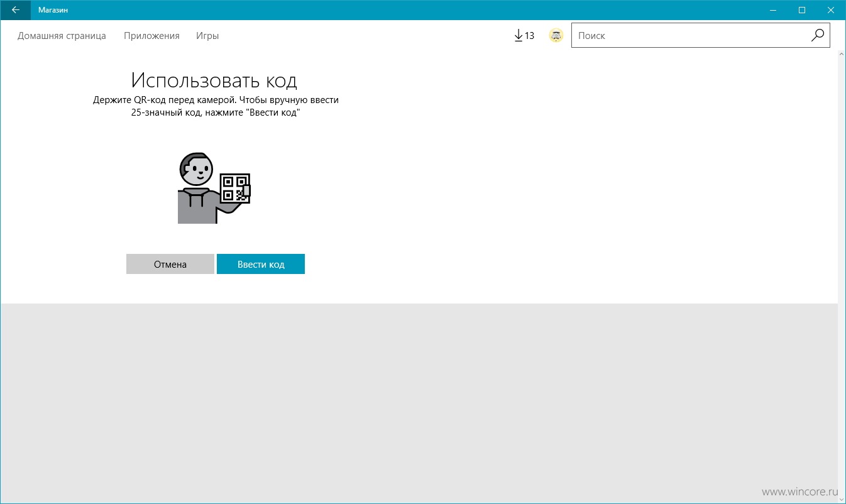
Task: Minimize the Магазин window
Action: click(772, 10)
